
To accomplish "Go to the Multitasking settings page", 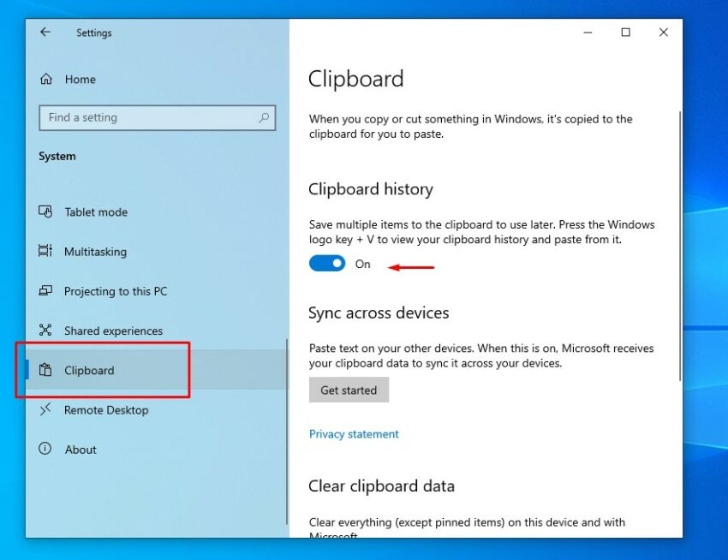I will (x=95, y=251).
